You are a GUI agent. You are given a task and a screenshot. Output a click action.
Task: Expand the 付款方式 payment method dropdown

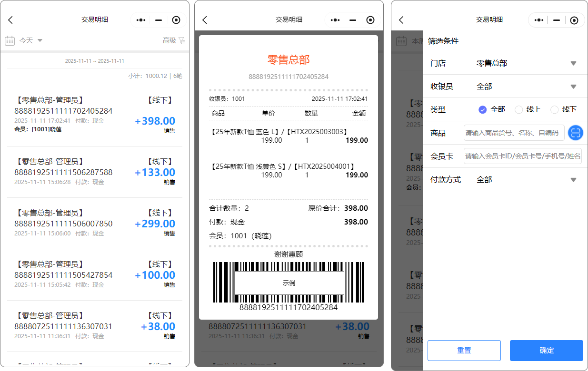[x=573, y=180]
